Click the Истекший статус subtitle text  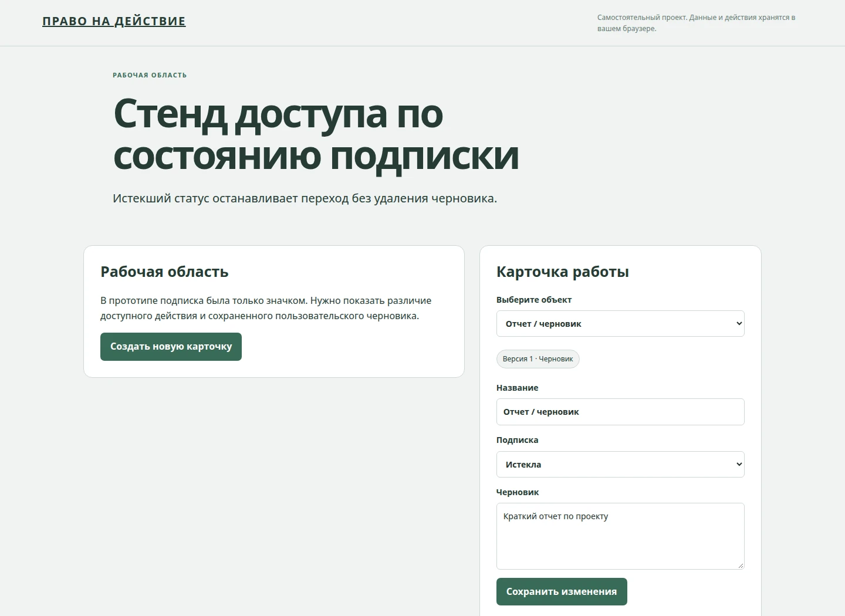(305, 198)
